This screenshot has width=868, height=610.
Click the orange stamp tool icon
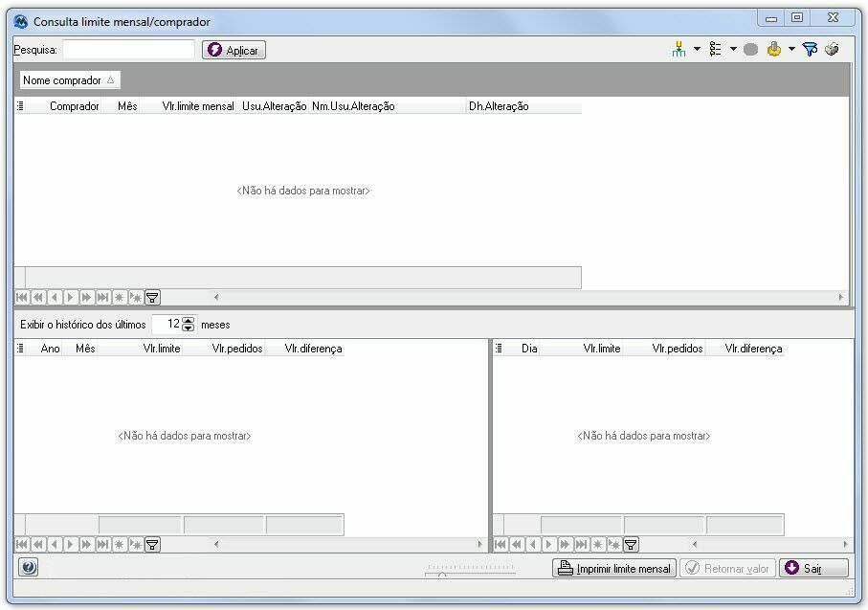pyautogui.click(x=774, y=49)
